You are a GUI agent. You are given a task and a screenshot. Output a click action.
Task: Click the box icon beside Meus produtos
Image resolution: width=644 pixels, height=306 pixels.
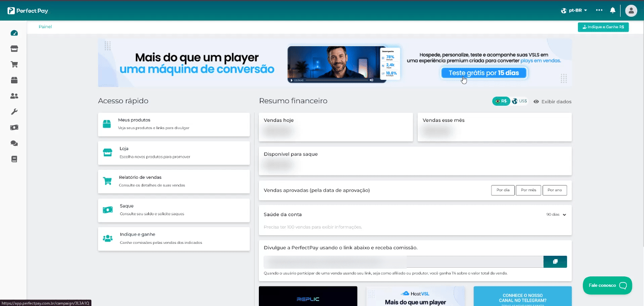point(107,124)
